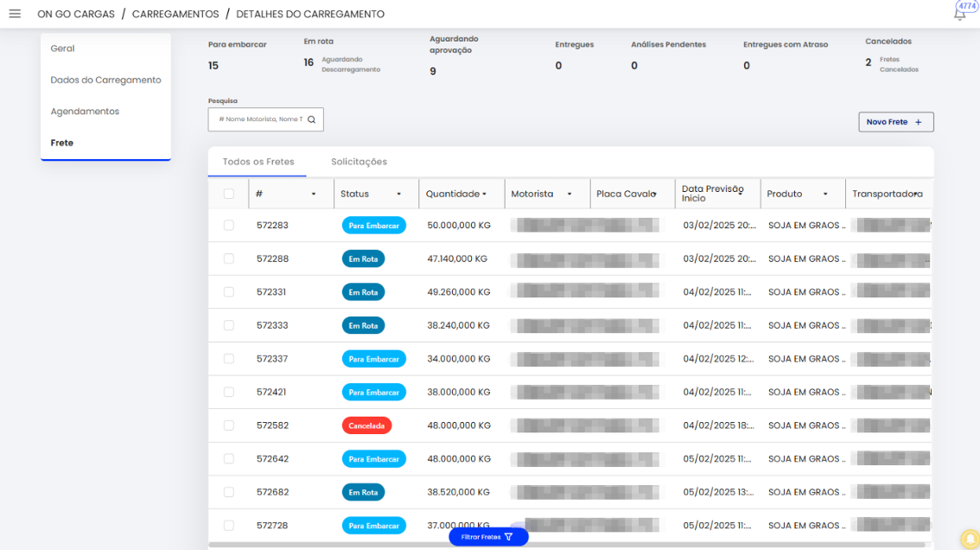Image resolution: width=980 pixels, height=550 pixels.
Task: Click the Em Rota badge of 572288
Action: (x=363, y=259)
